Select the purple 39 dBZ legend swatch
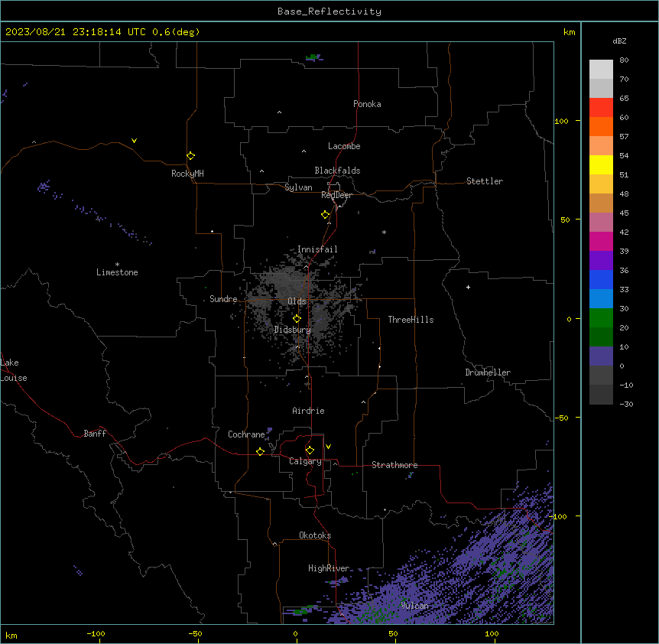 tap(601, 260)
